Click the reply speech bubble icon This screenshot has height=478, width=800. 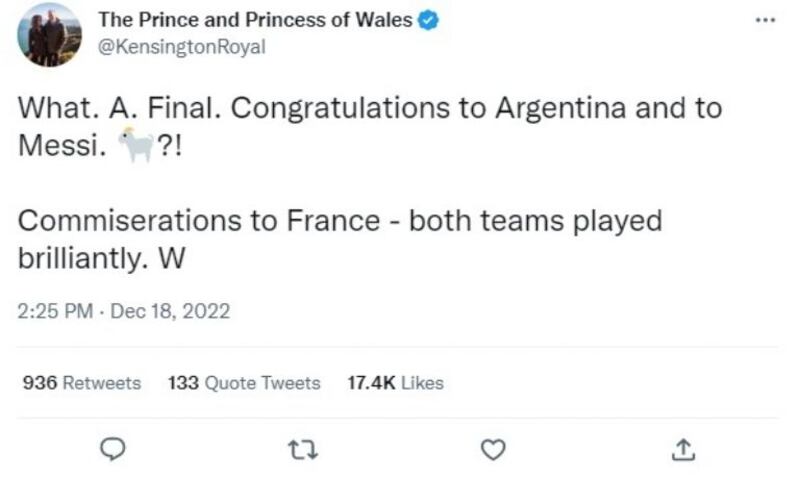115,451
